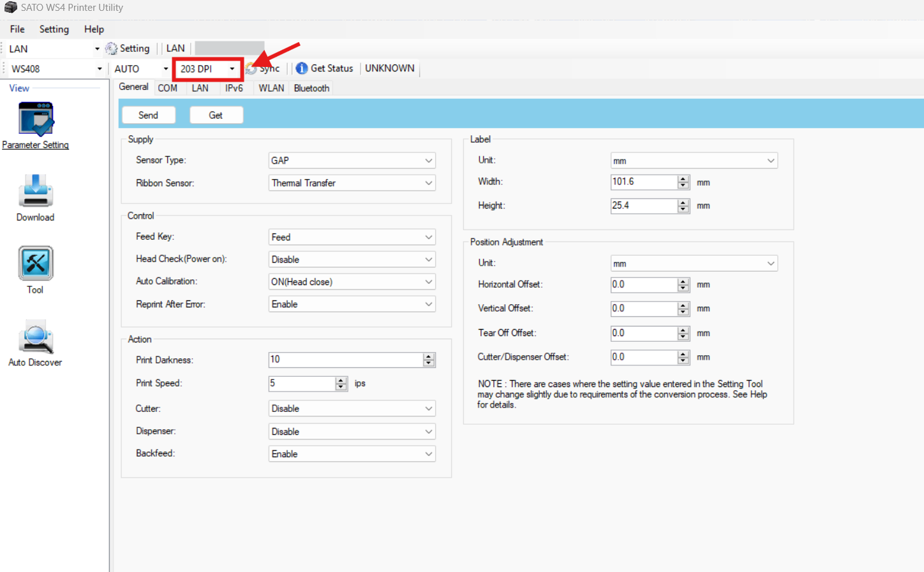Image resolution: width=924 pixels, height=572 pixels.
Task: Open the Parameter Setting view icon
Action: click(x=36, y=120)
